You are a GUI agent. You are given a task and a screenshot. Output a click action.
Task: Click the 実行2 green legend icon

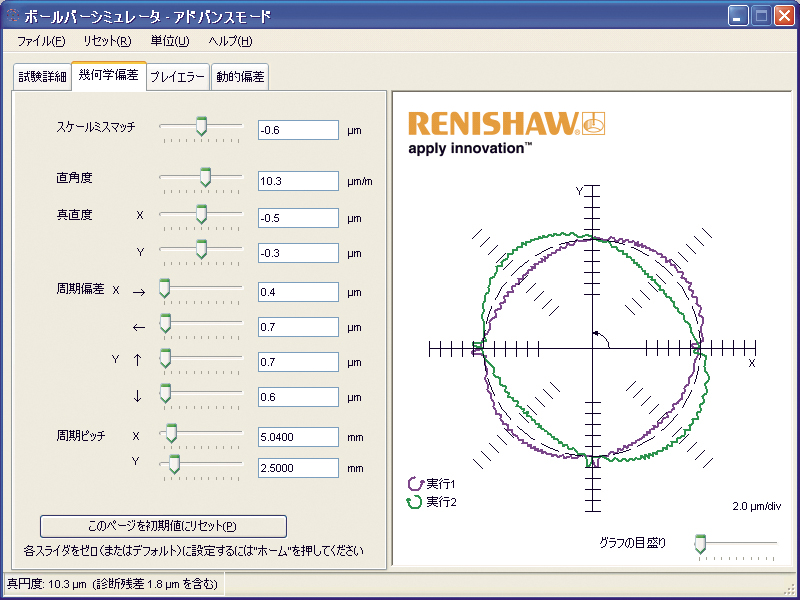[415, 501]
